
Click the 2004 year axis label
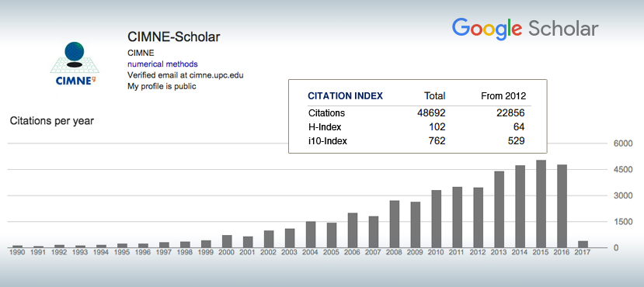point(311,253)
